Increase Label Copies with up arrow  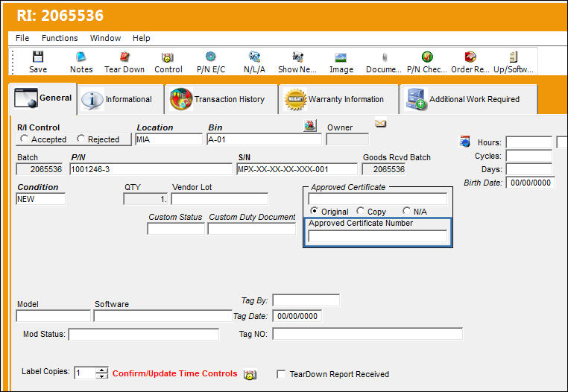pyautogui.click(x=102, y=370)
